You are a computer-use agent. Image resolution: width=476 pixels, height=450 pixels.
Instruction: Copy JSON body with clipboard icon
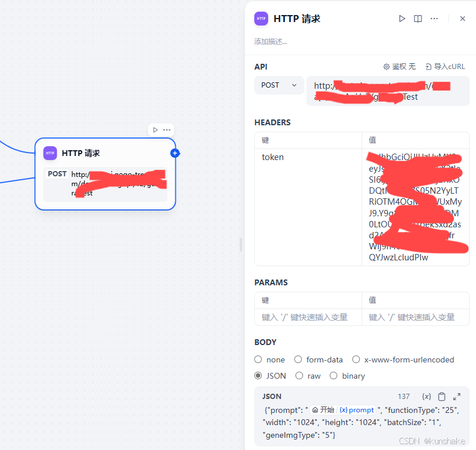pos(442,397)
